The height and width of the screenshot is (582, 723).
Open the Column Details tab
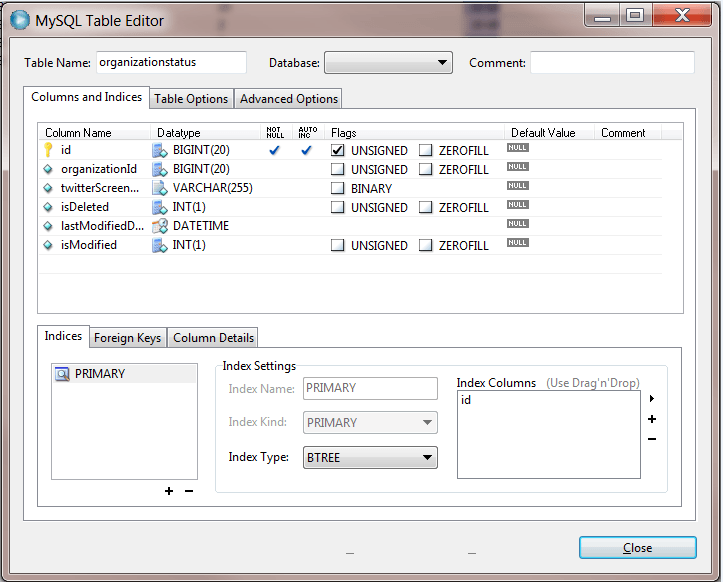[213, 338]
